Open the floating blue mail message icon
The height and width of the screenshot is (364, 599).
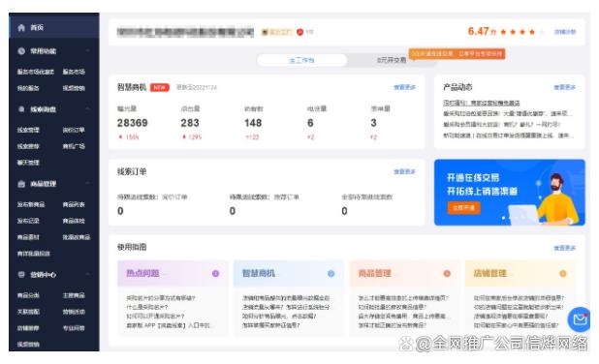(580, 319)
